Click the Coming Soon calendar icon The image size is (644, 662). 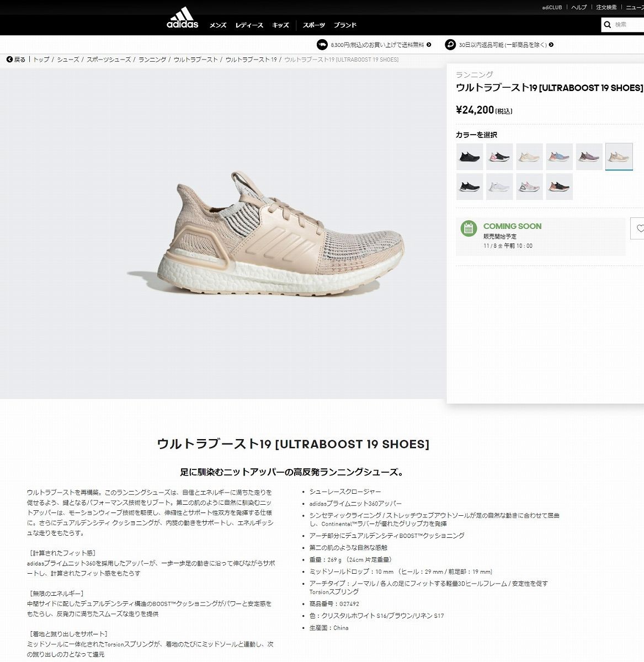pyautogui.click(x=469, y=228)
